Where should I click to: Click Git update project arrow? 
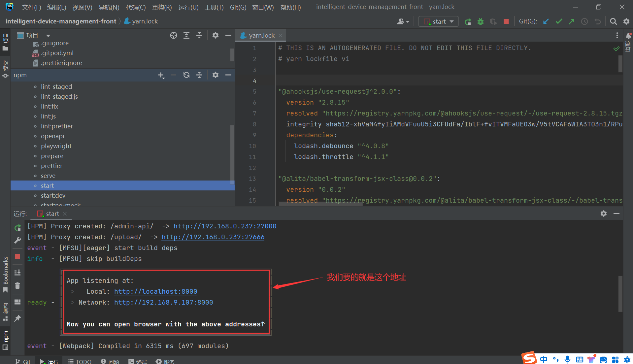[546, 21]
